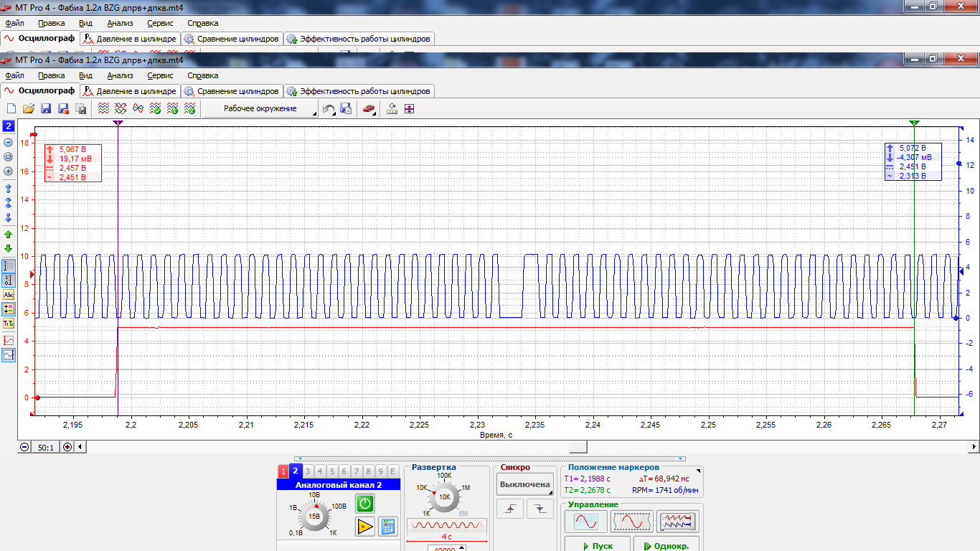Toggle the blue-highlighted chart button in left sidebar
This screenshot has width=980, height=551.
pyautogui.click(x=9, y=354)
